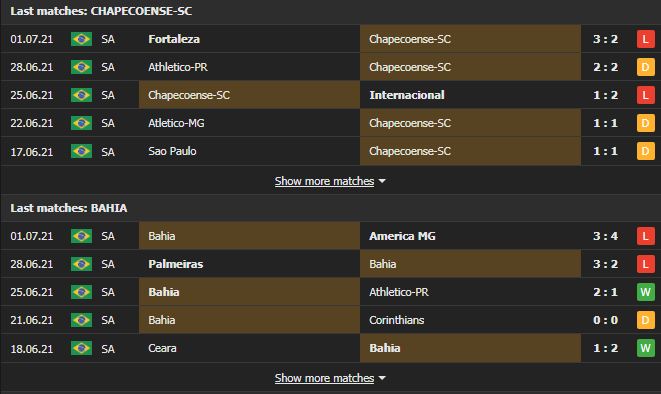Click the Brazil flag on Sao Paulo match row
Viewport: 661px width, 394px height.
(81, 151)
